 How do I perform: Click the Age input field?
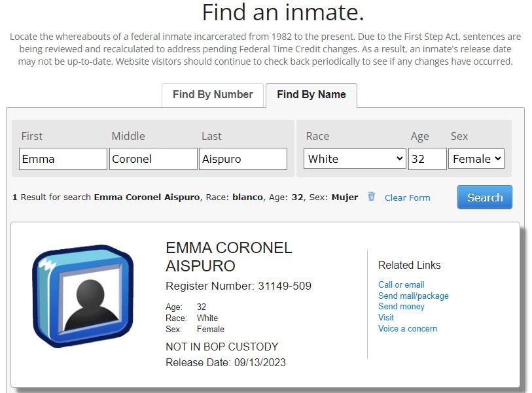coord(427,159)
